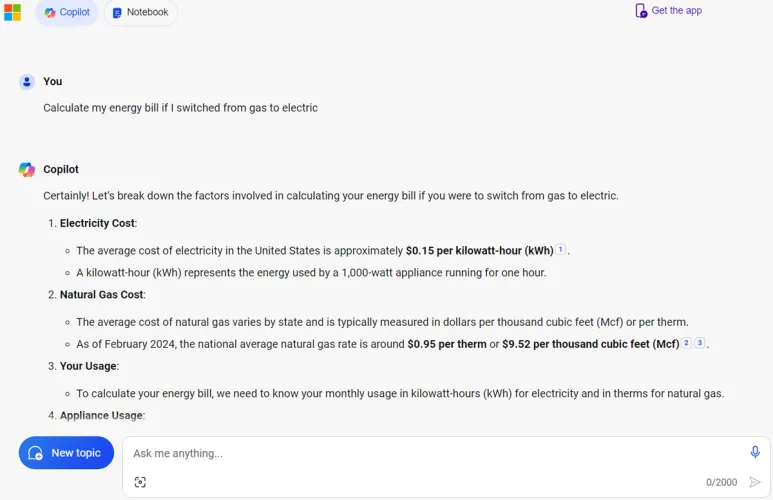Click the Microsoft logo icon
The height and width of the screenshot is (500, 773).
(x=12, y=12)
